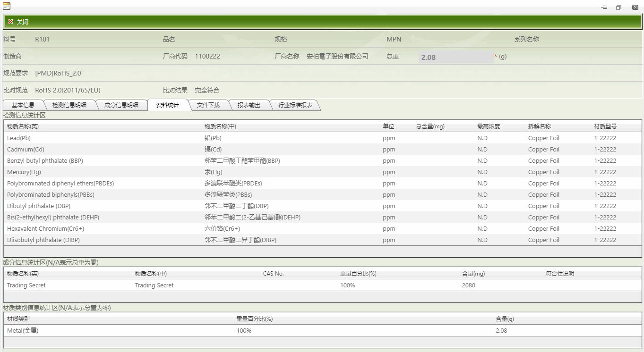Click the 规范要求 value [PMD]RoHS_2.0
The width and height of the screenshot is (644, 352).
point(58,73)
